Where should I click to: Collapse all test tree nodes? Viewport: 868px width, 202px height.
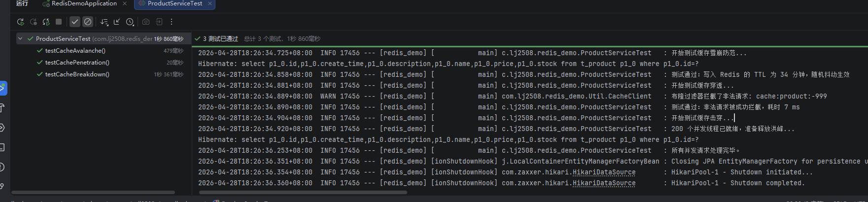pos(117,22)
